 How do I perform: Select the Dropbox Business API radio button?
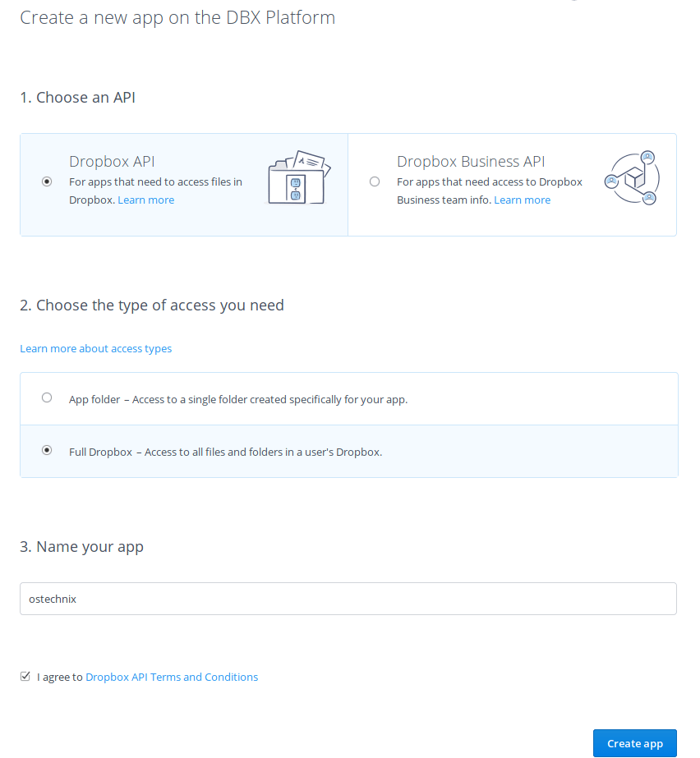click(375, 181)
